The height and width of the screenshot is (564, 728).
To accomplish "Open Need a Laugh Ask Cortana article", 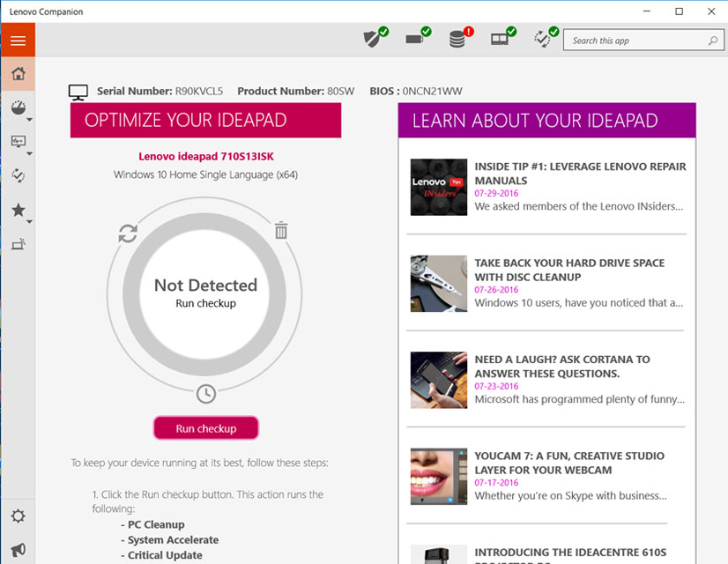I will coord(561,367).
